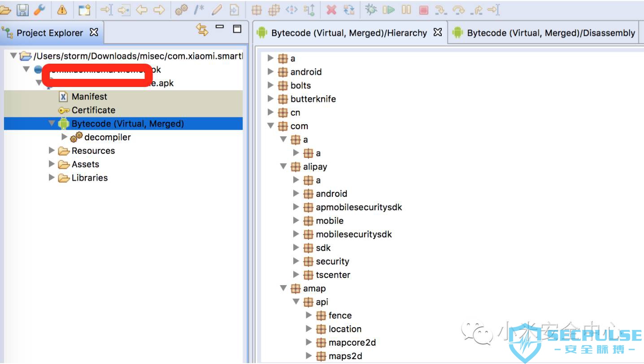Click the document arrow toolbar icon
The height and width of the screenshot is (364, 644).
pyautogui.click(x=234, y=9)
